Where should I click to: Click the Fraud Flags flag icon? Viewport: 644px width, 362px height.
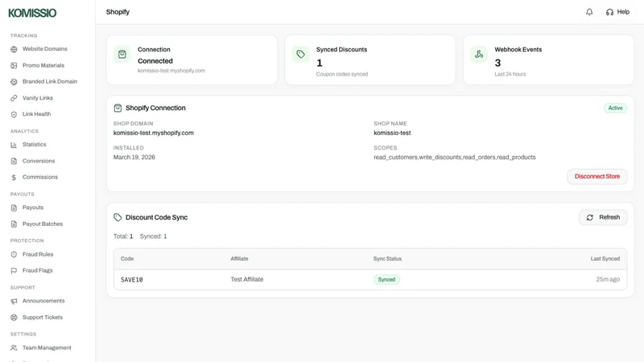[x=14, y=270]
